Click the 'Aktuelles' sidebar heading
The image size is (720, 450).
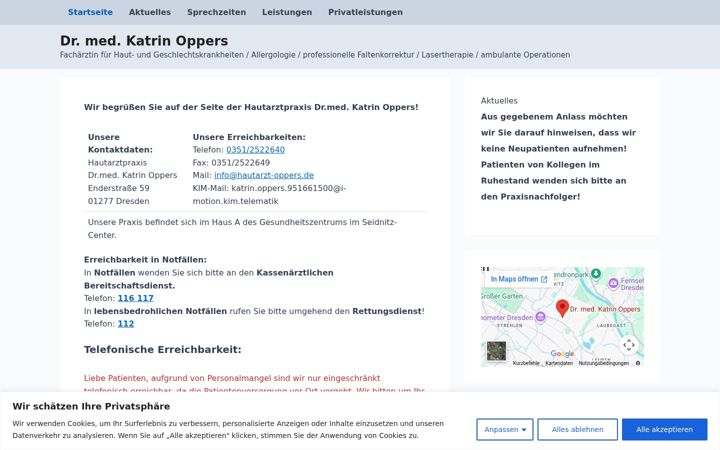coord(499,101)
